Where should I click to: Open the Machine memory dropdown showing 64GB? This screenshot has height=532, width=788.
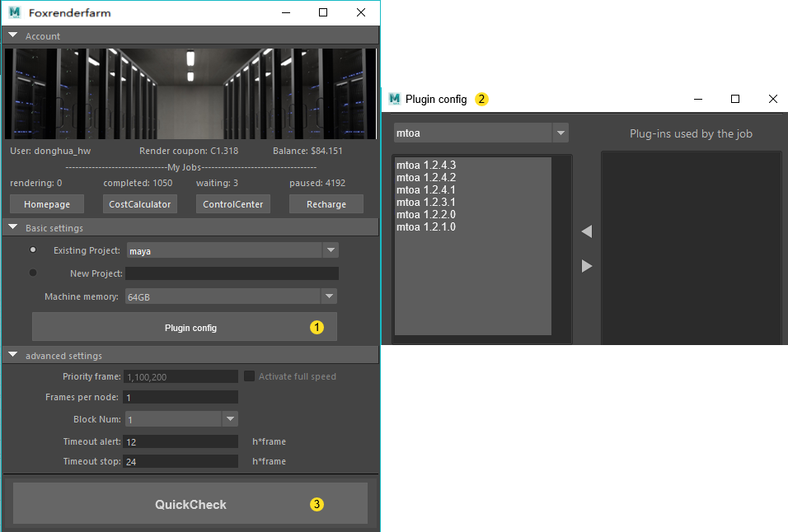[231, 296]
